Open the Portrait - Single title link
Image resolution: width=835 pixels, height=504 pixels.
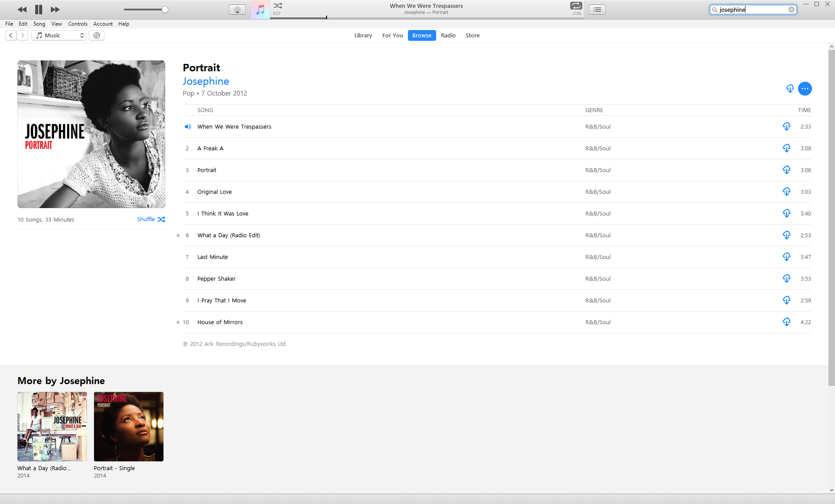click(x=114, y=468)
